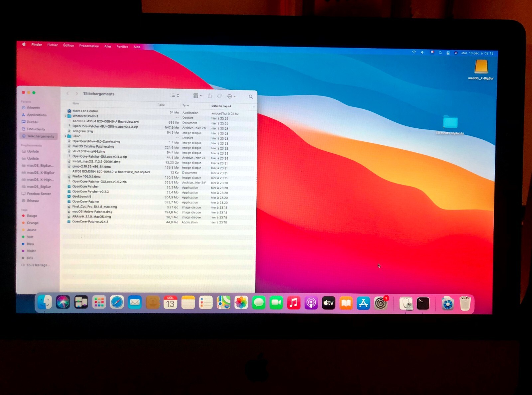The width and height of the screenshot is (532, 395).
Task: Open Control Center in menu bar
Action: [x=448, y=53]
